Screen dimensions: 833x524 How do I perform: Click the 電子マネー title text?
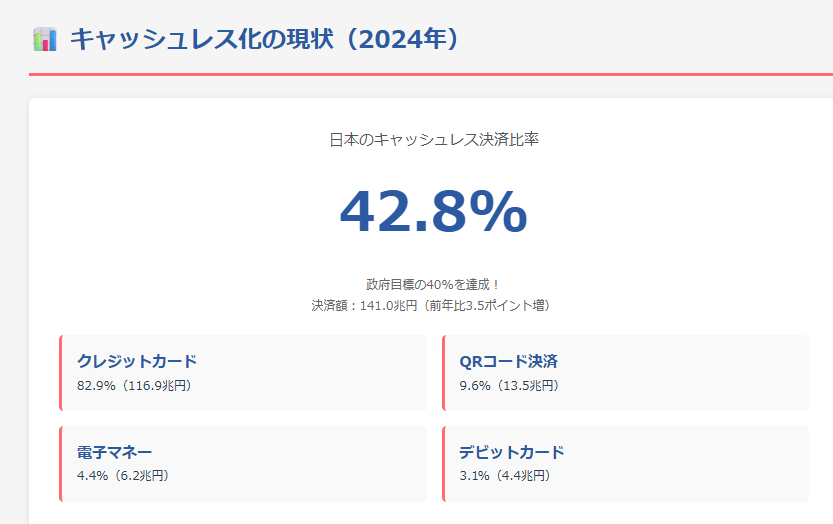pos(115,452)
